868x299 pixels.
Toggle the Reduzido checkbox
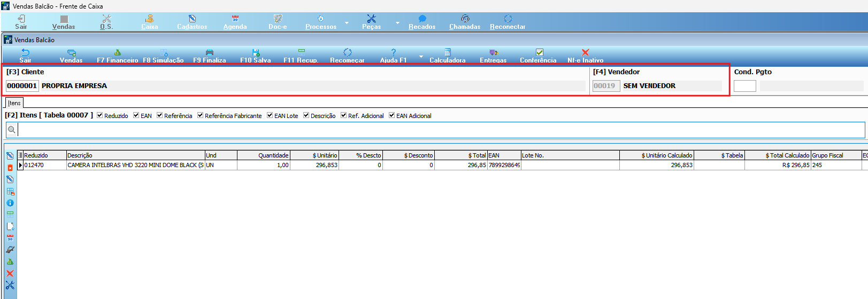tap(99, 115)
